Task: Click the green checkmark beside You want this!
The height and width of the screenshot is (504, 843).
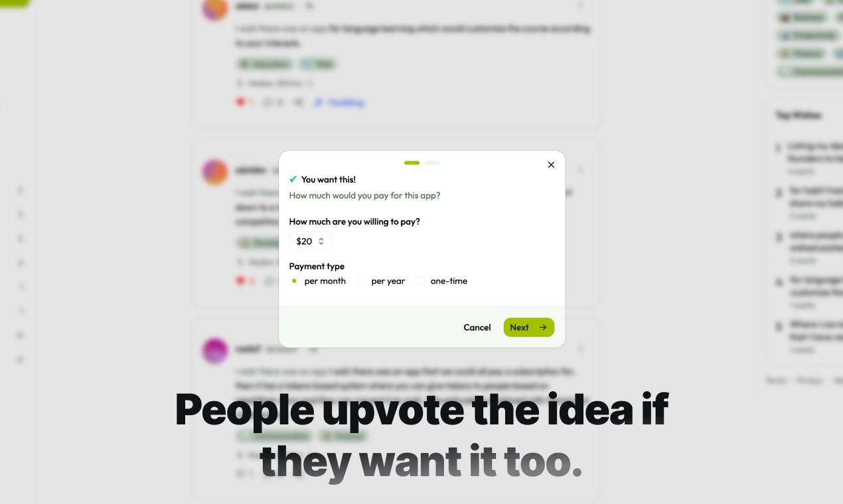Action: tap(293, 180)
